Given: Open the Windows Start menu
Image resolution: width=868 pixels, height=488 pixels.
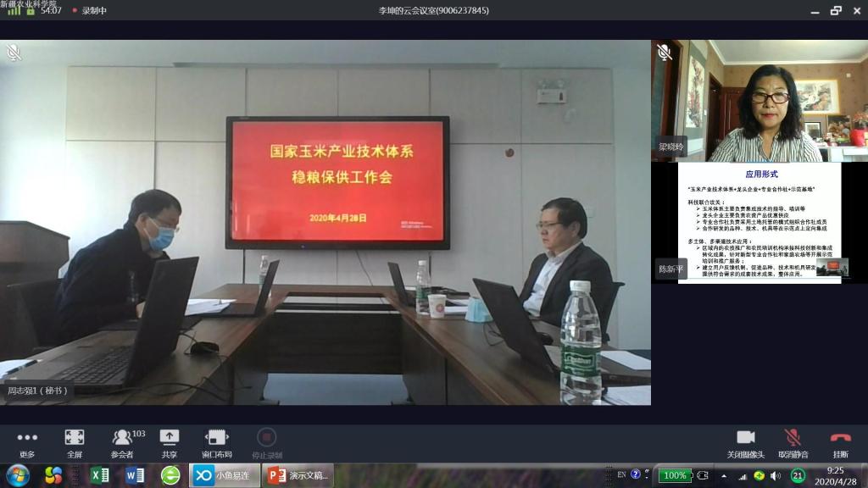Looking at the screenshot, I should pos(17,475).
